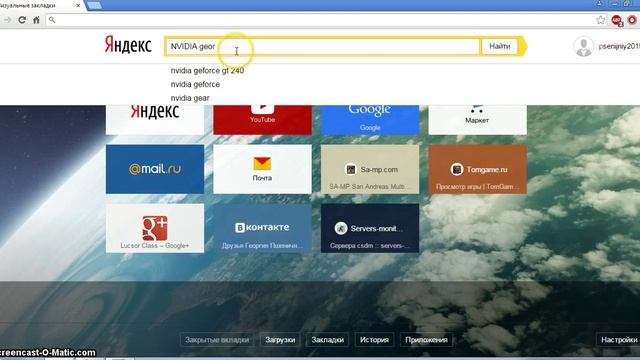The width and height of the screenshot is (640, 360).
Task: Choose suggestion nvidia geforce gt 240
Action: point(207,71)
